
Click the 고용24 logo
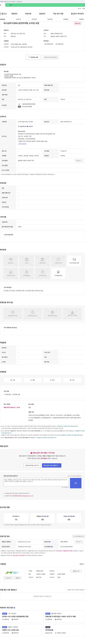[x=3, y=14]
